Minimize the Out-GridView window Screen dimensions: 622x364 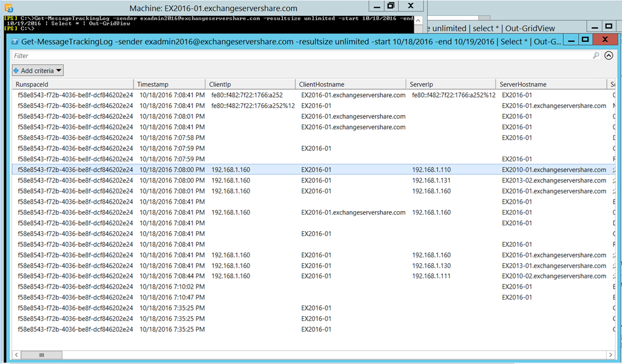pyautogui.click(x=571, y=40)
